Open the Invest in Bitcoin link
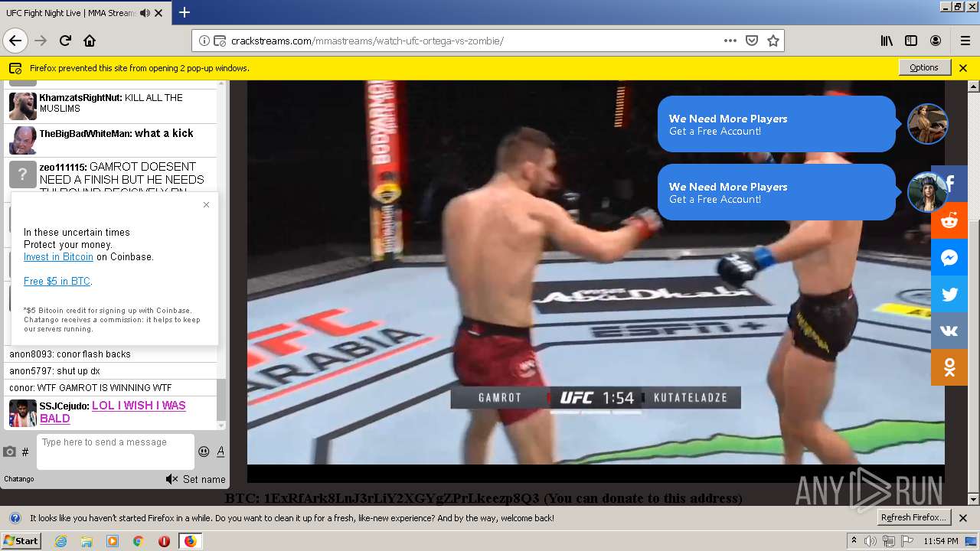The image size is (980, 551). pyautogui.click(x=58, y=257)
